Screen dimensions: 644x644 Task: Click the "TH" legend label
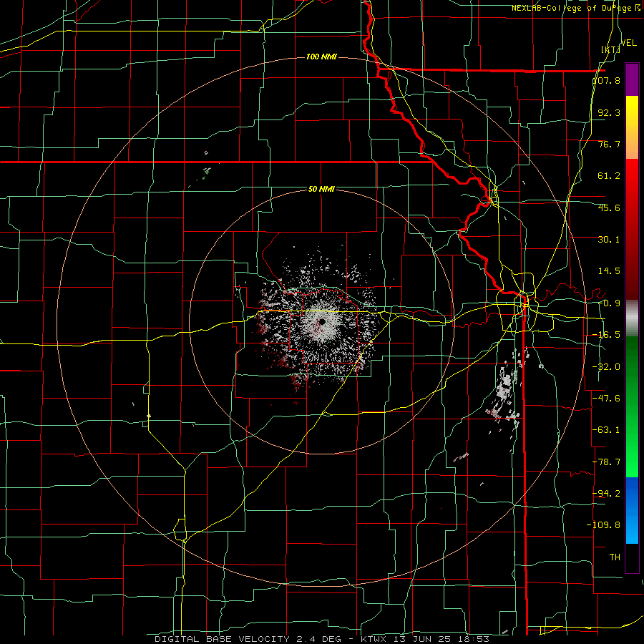(x=615, y=557)
